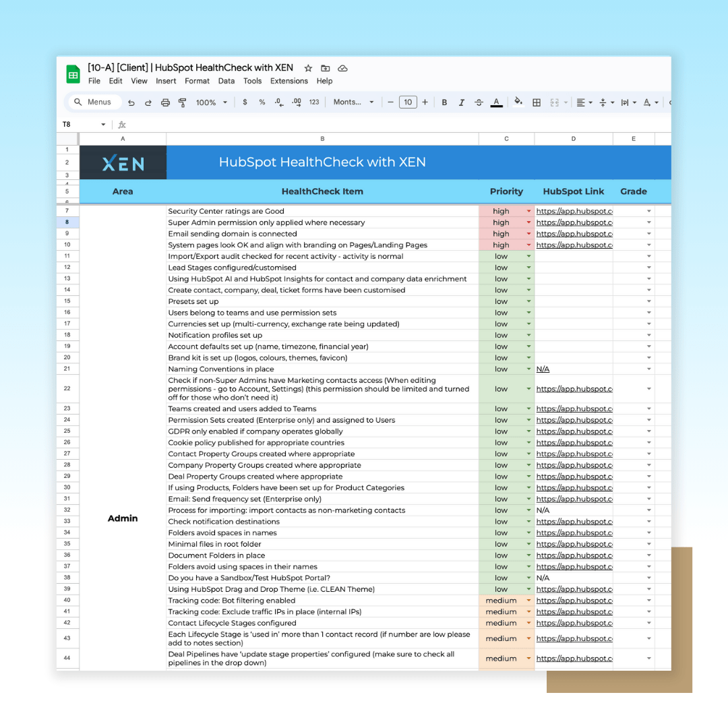Search the Menus box
This screenshot has height=728, width=728.
pyautogui.click(x=94, y=102)
